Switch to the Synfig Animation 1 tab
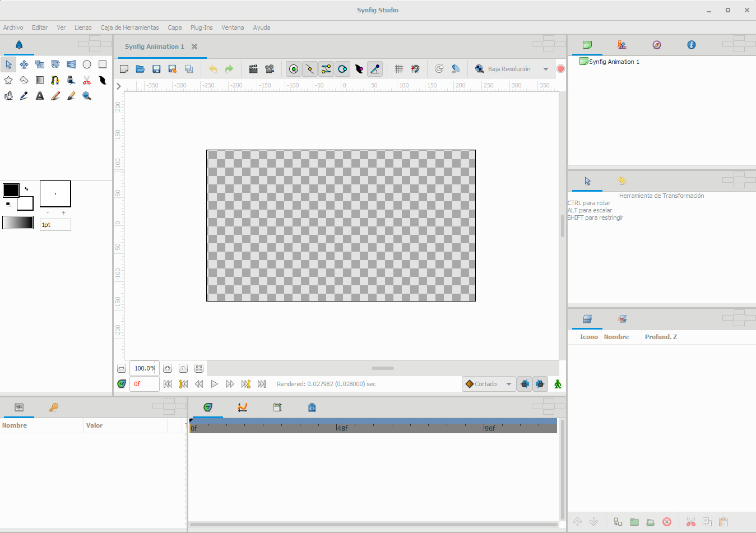Image resolution: width=756 pixels, height=533 pixels. pos(154,47)
